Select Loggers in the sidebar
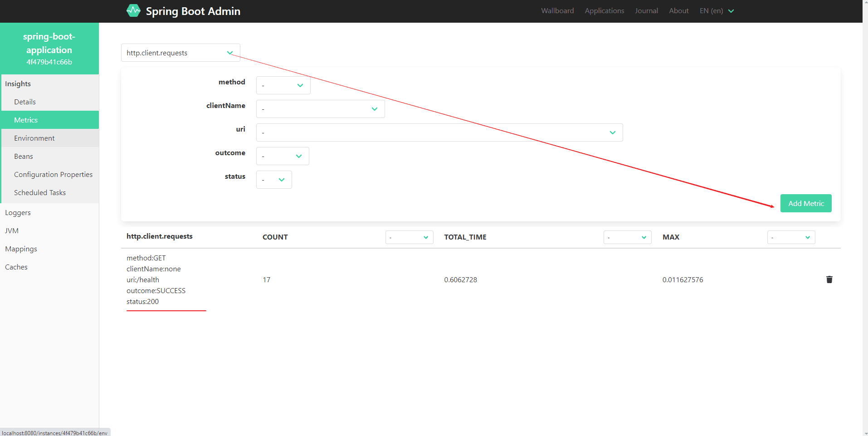This screenshot has width=868, height=436. coord(18,212)
